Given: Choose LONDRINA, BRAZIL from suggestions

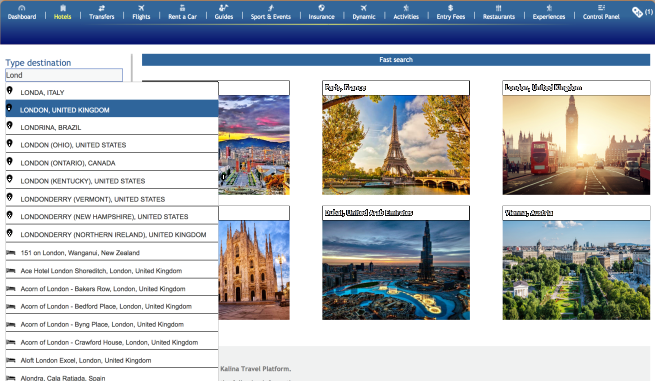Looking at the screenshot, I should pyautogui.click(x=112, y=126).
